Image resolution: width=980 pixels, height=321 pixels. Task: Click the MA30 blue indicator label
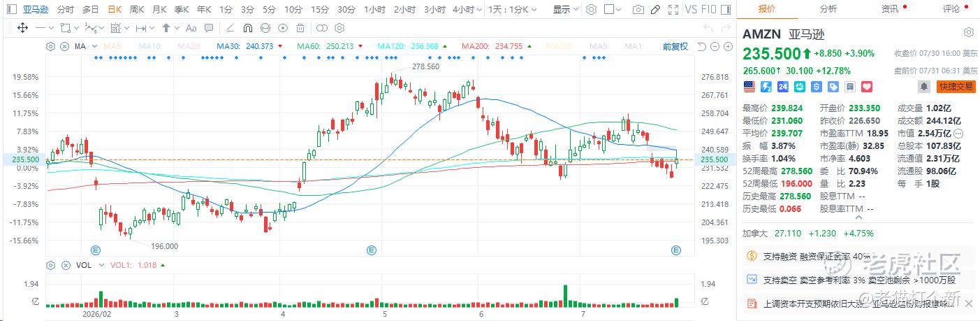[x=244, y=46]
